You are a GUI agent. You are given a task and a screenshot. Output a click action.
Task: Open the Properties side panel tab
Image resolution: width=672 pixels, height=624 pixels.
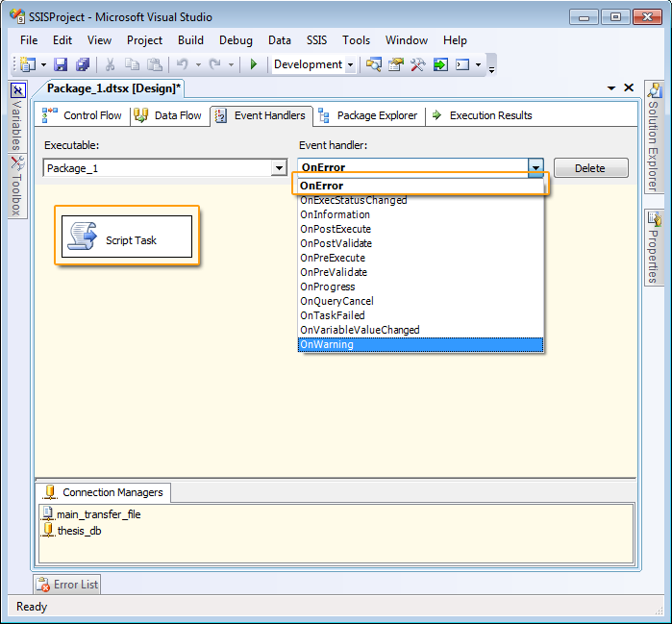click(654, 248)
